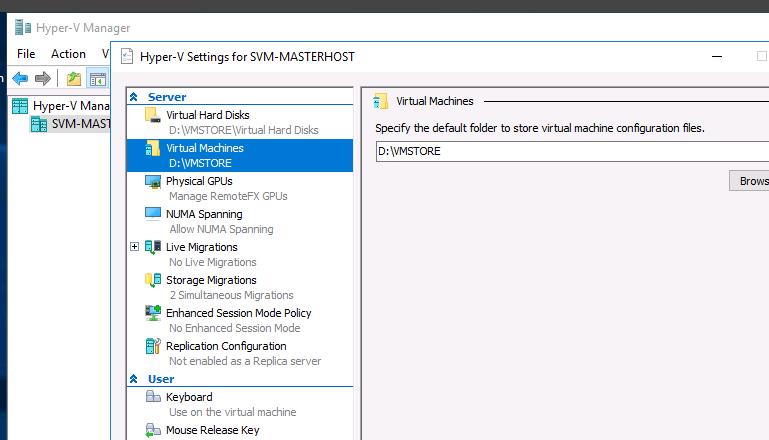Click the Live Migrations icon
Screen dimensions: 769x440
point(153,247)
